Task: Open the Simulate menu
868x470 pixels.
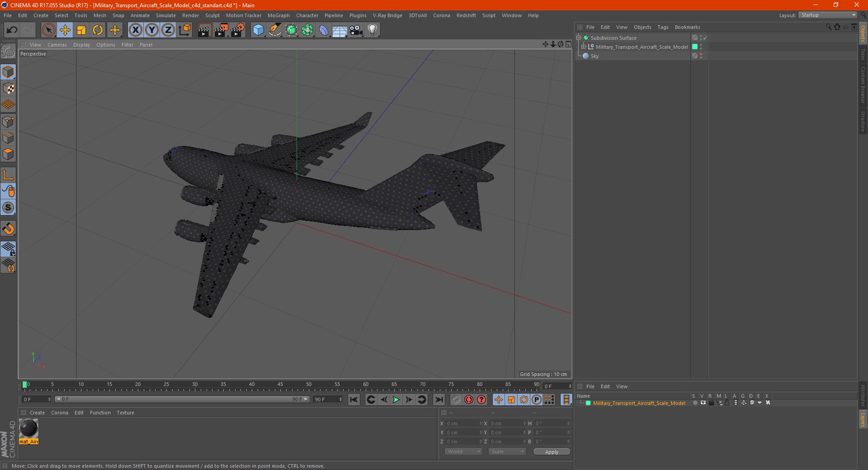Action: (x=166, y=15)
